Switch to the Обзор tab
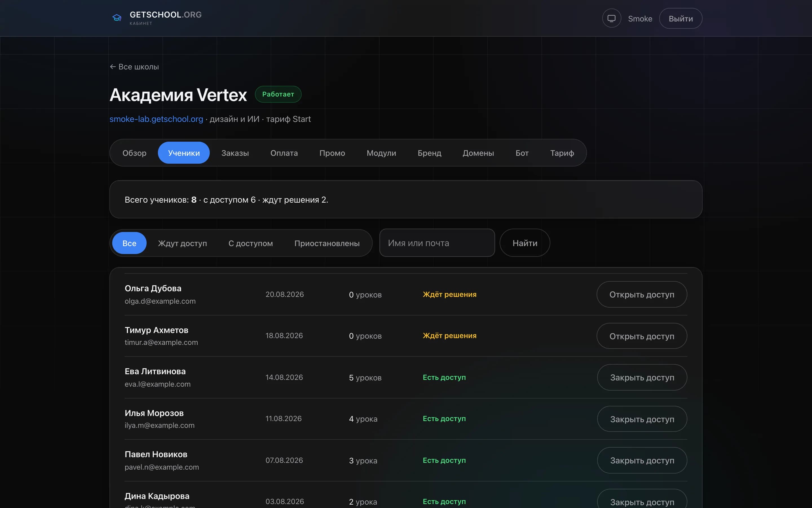Screen dimensions: 812x508 click(134, 153)
